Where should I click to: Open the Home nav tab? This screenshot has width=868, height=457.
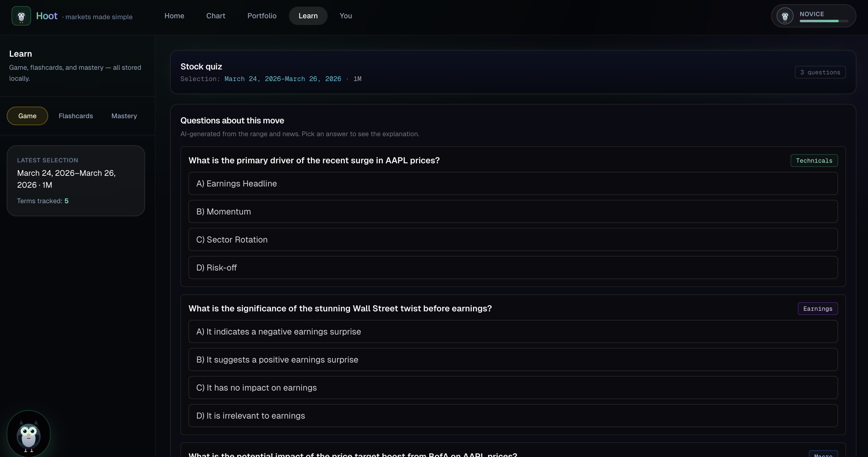click(x=174, y=16)
